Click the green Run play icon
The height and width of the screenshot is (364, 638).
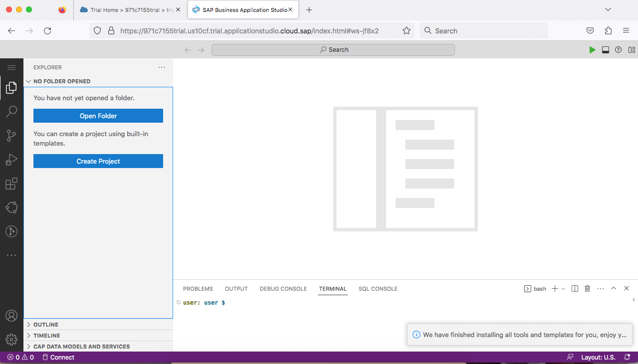592,50
